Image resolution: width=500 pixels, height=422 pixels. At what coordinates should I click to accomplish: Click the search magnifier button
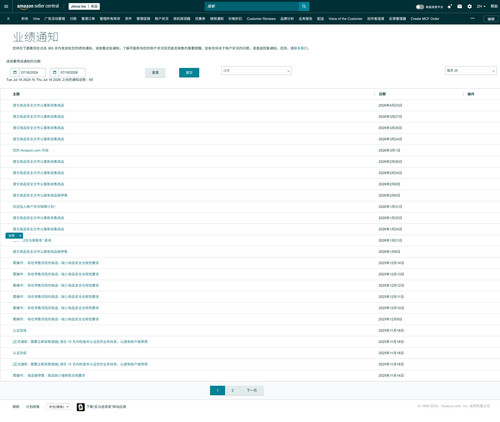coord(304,6)
